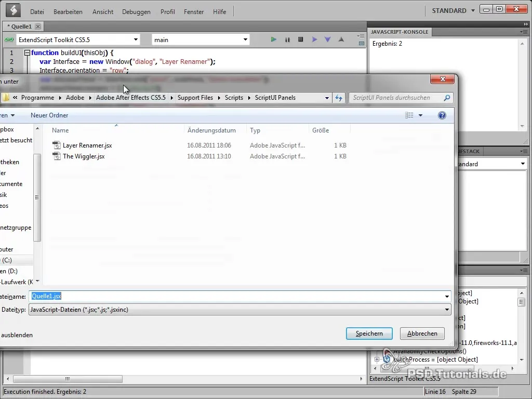Click the Support Files breadcrumb

point(195,98)
